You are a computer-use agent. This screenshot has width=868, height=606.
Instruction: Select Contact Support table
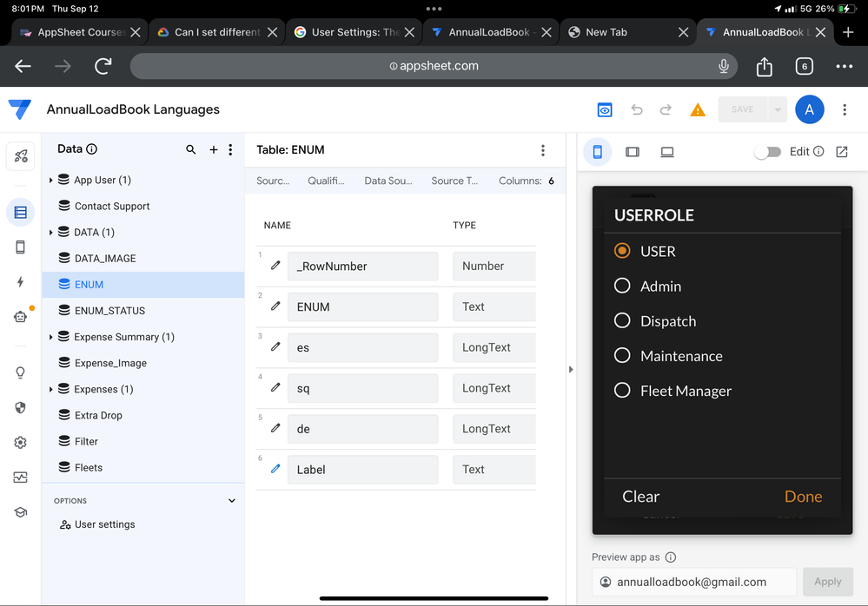pos(143,207)
